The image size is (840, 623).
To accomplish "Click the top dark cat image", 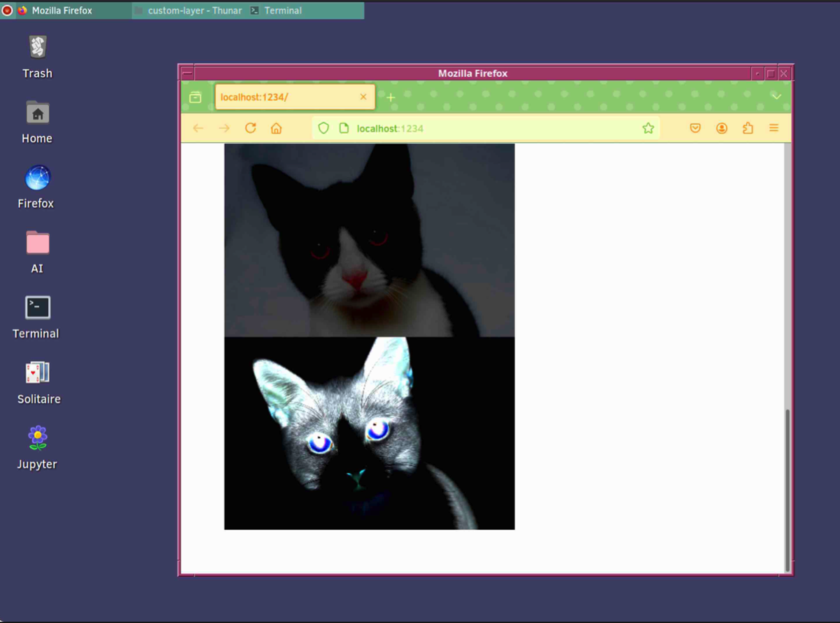I will (x=369, y=240).
